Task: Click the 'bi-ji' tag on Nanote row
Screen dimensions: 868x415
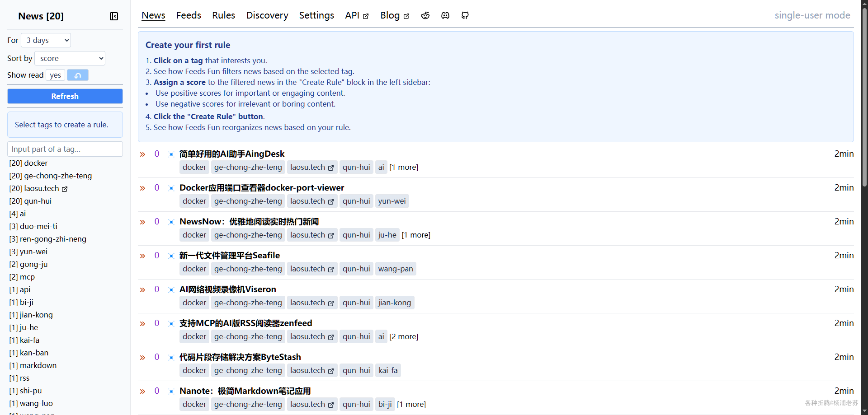Action: coord(385,405)
